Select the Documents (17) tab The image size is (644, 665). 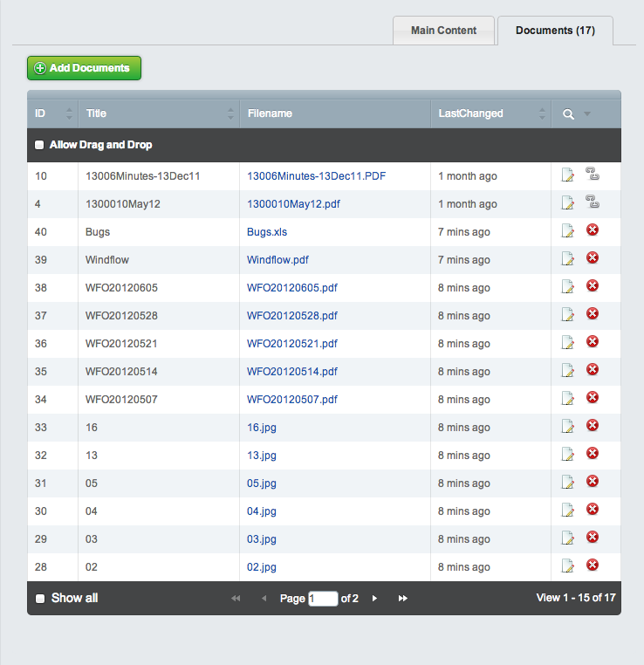[x=555, y=31]
